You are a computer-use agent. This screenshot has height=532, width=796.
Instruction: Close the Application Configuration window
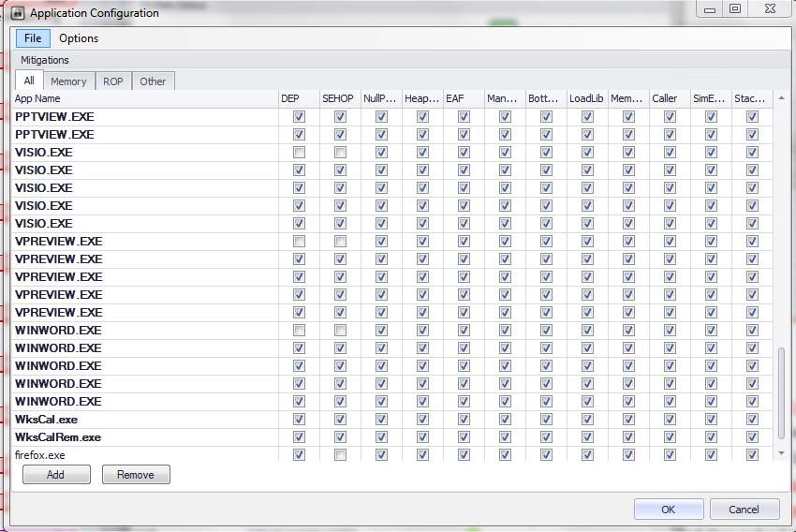770,9
